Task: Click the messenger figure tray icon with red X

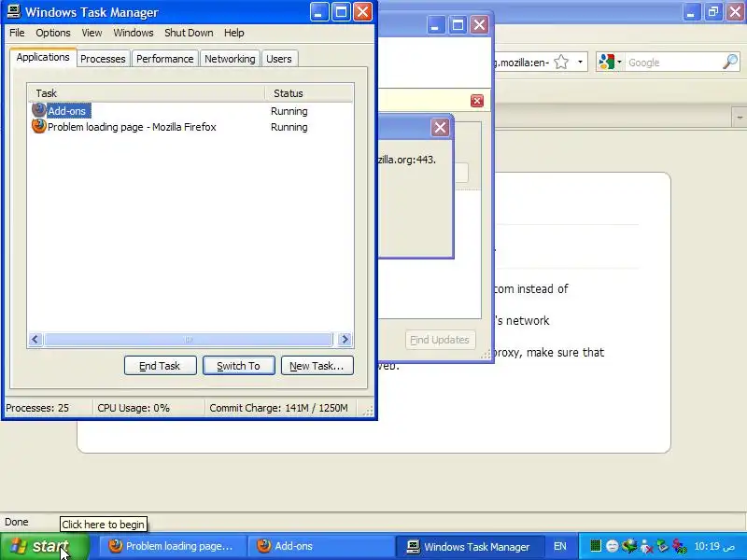Action: [x=645, y=546]
